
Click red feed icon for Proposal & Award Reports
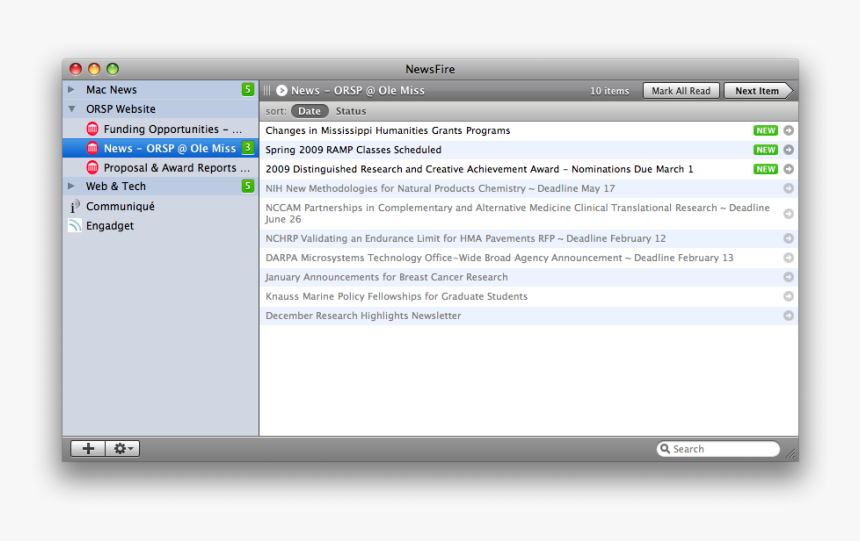[92, 167]
